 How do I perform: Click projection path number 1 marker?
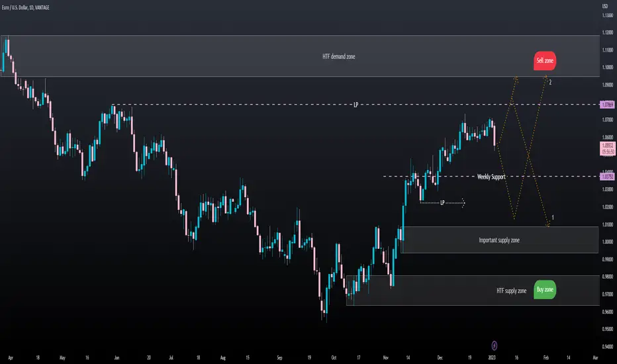point(553,218)
